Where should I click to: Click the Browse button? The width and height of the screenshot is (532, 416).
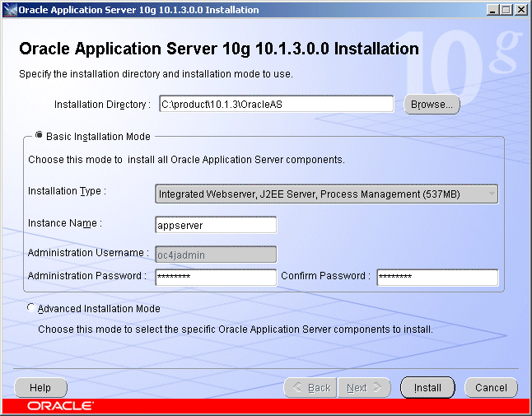(x=432, y=104)
